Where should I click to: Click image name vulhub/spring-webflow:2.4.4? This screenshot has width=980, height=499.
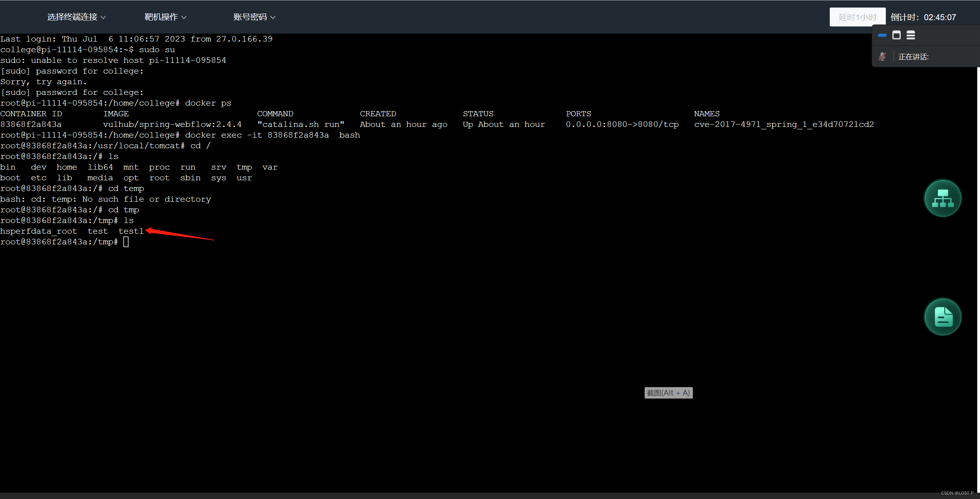pyautogui.click(x=172, y=124)
